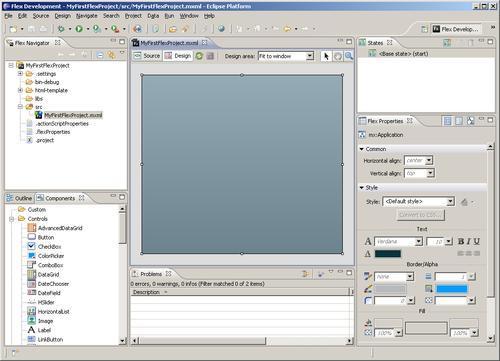The width and height of the screenshot is (500, 361).
Task: Click the green Run button in the toolbar
Action: (x=79, y=29)
